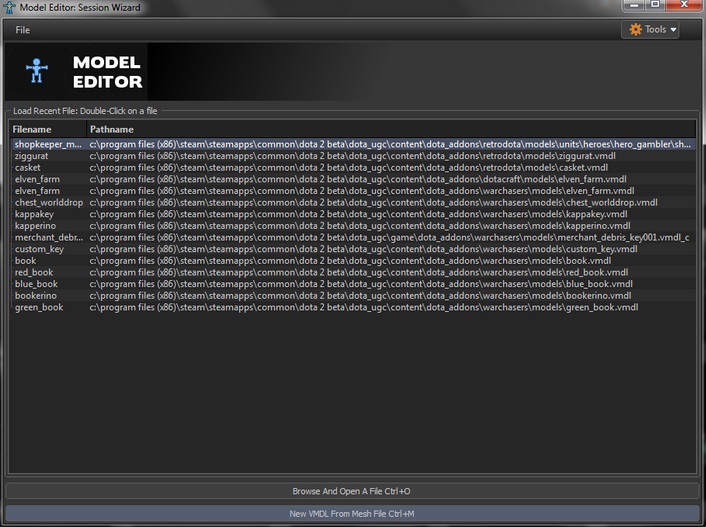Screen dimensions: 706x527
Task: Click New VMDL From Mesh File button
Action: [x=352, y=513]
